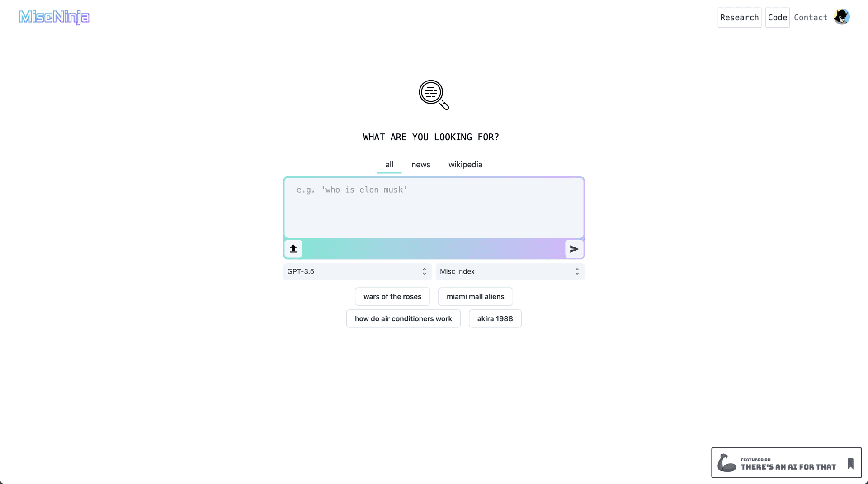Follow the Contact link
The width and height of the screenshot is (868, 484).
click(x=811, y=18)
